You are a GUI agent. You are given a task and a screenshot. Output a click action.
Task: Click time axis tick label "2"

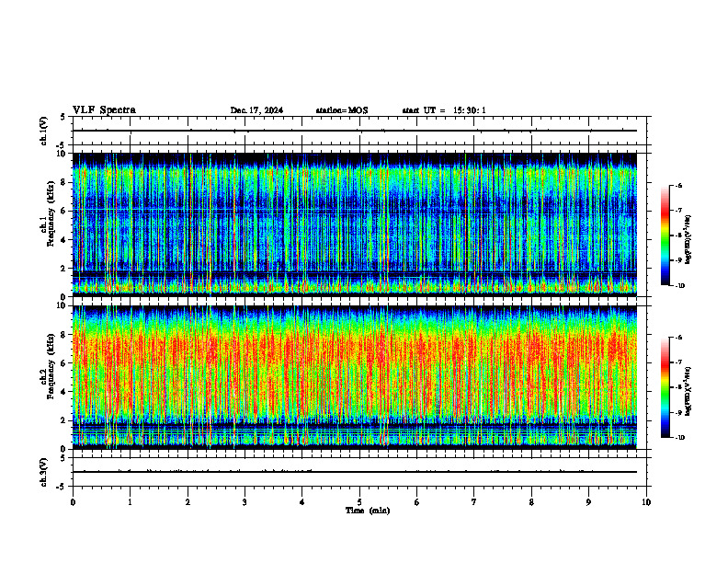click(x=188, y=502)
